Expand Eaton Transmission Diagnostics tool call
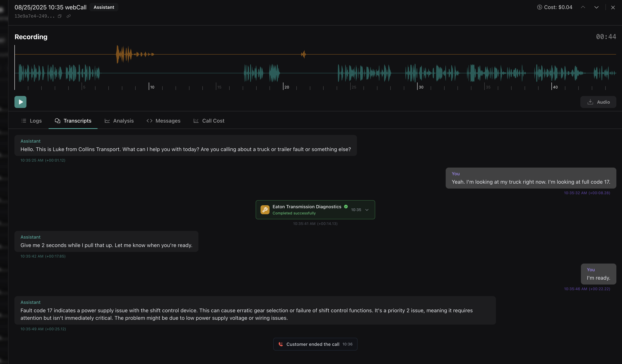 pyautogui.click(x=367, y=210)
